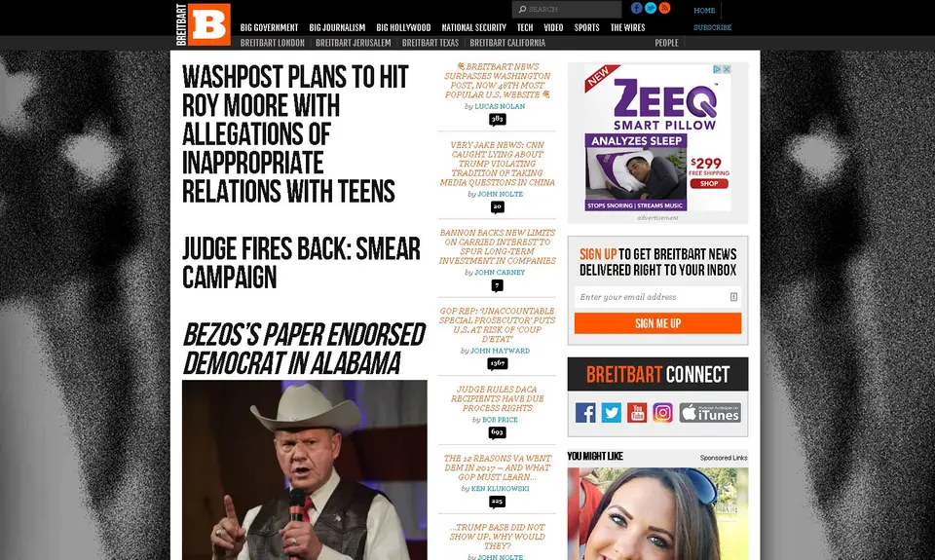Open the header Facebook icon

(x=637, y=8)
